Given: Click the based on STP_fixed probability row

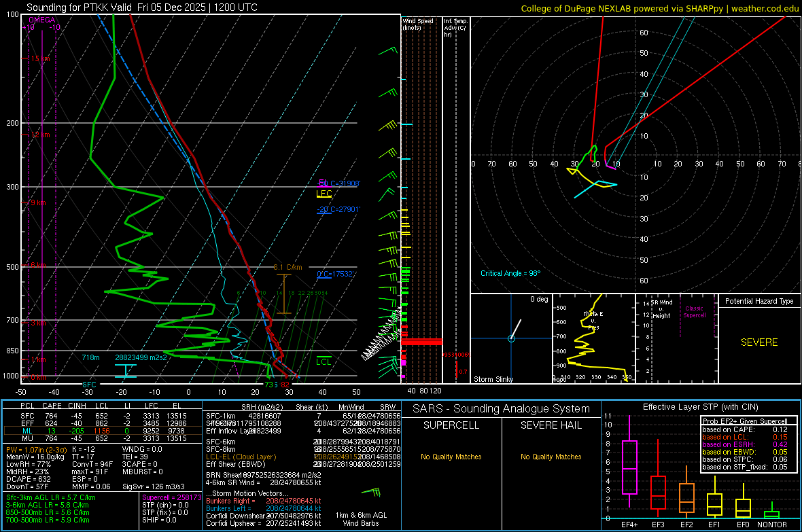Looking at the screenshot, I should coord(745,467).
